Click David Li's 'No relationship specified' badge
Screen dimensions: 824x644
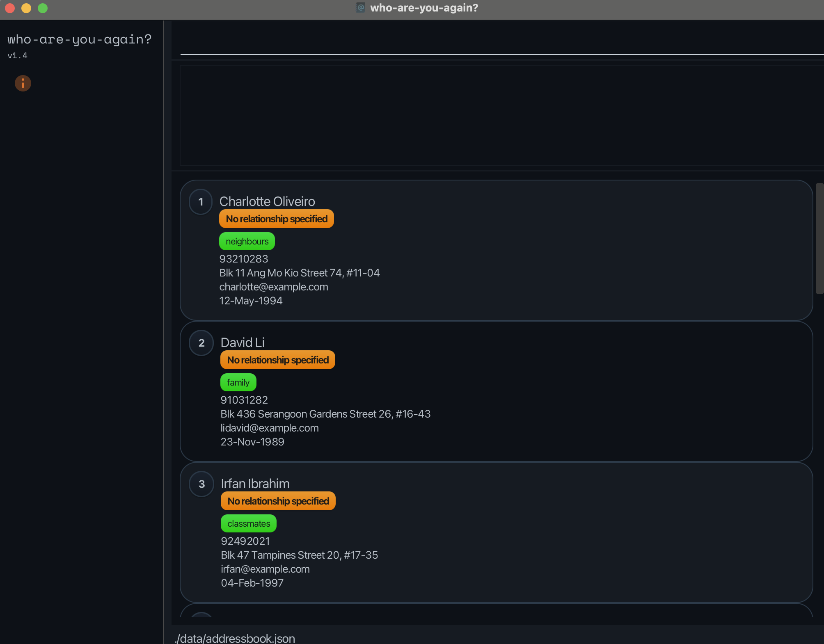click(x=278, y=360)
